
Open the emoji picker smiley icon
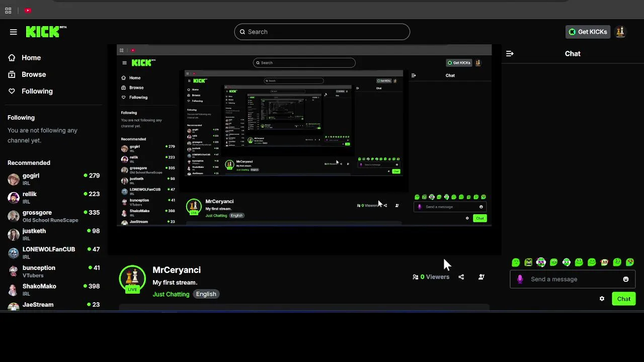point(626,279)
